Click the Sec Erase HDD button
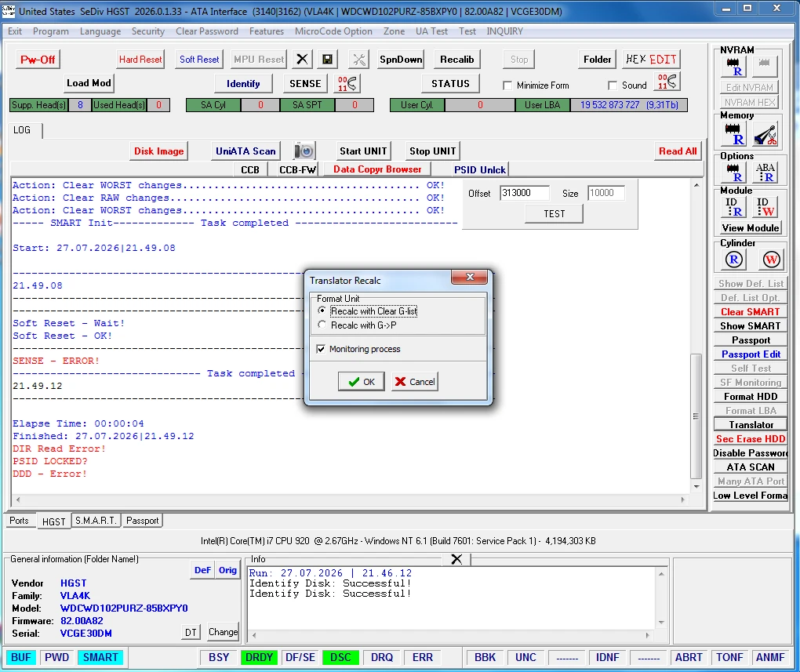The width and height of the screenshot is (800, 672). tap(750, 439)
